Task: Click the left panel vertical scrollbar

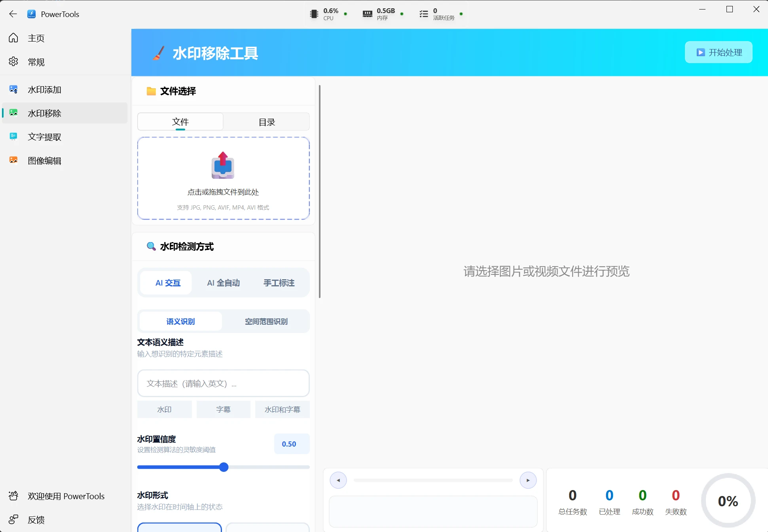Action: tap(320, 191)
